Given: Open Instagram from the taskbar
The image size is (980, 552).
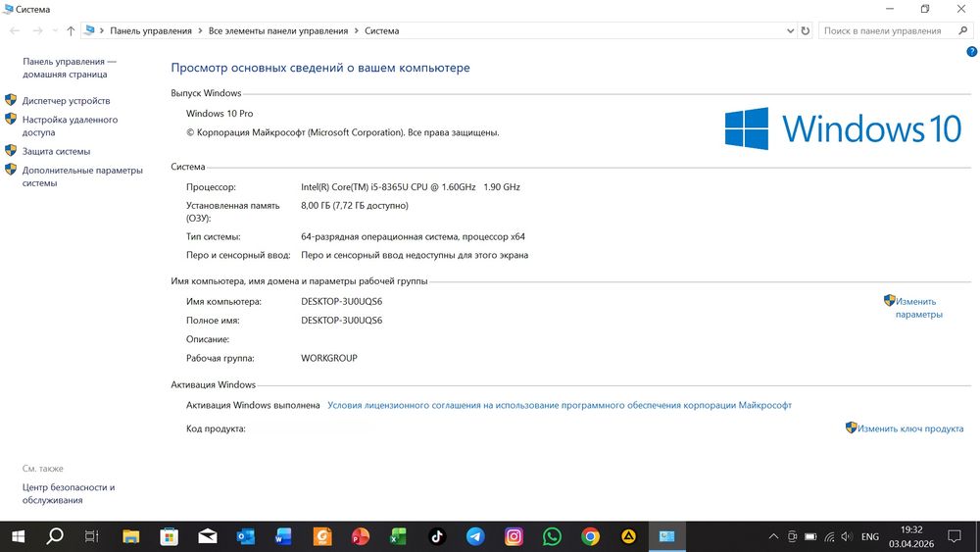Looking at the screenshot, I should coord(514,536).
